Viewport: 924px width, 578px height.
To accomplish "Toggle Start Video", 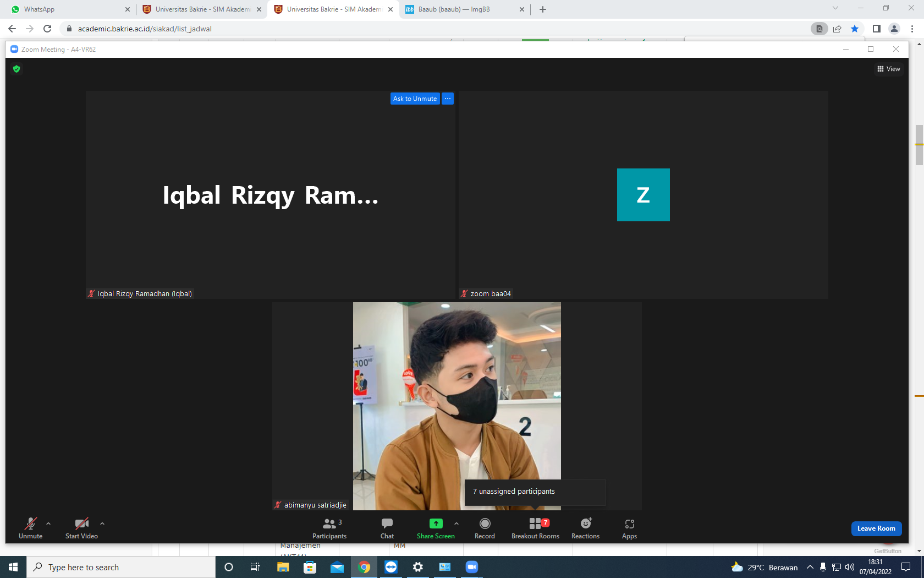I will click(81, 528).
